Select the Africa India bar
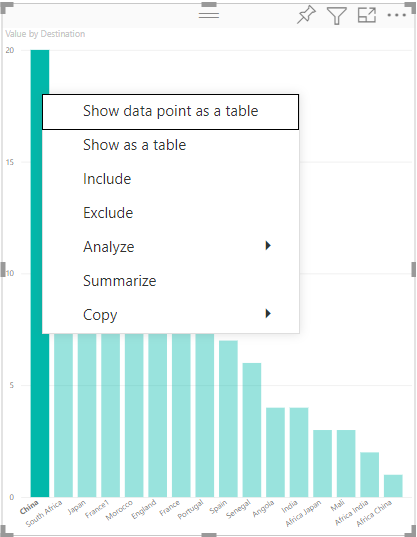417x537 pixels. 369,474
